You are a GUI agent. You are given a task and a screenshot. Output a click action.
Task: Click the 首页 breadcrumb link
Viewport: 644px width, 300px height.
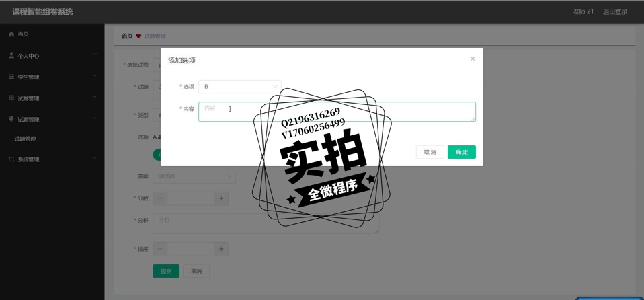[127, 36]
